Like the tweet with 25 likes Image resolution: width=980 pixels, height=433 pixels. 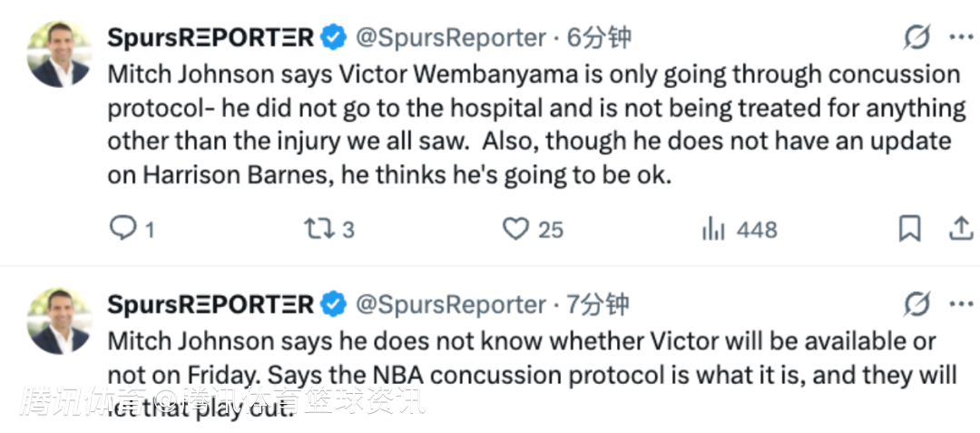[x=516, y=229]
